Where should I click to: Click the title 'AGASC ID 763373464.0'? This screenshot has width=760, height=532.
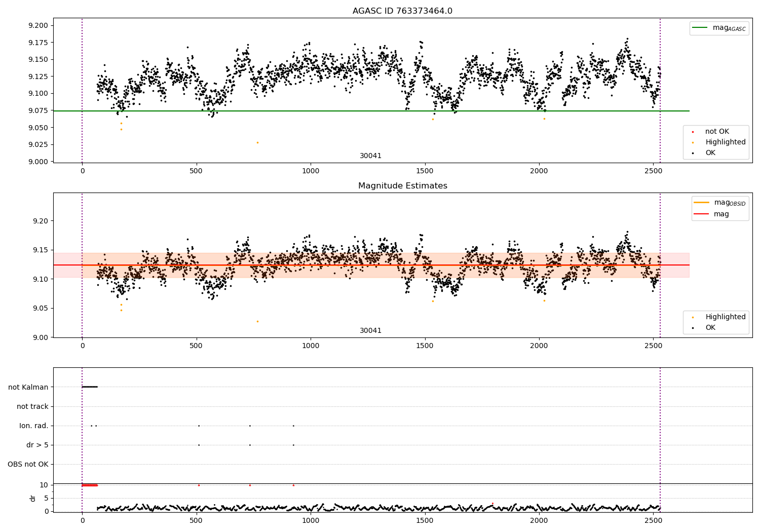pos(402,11)
